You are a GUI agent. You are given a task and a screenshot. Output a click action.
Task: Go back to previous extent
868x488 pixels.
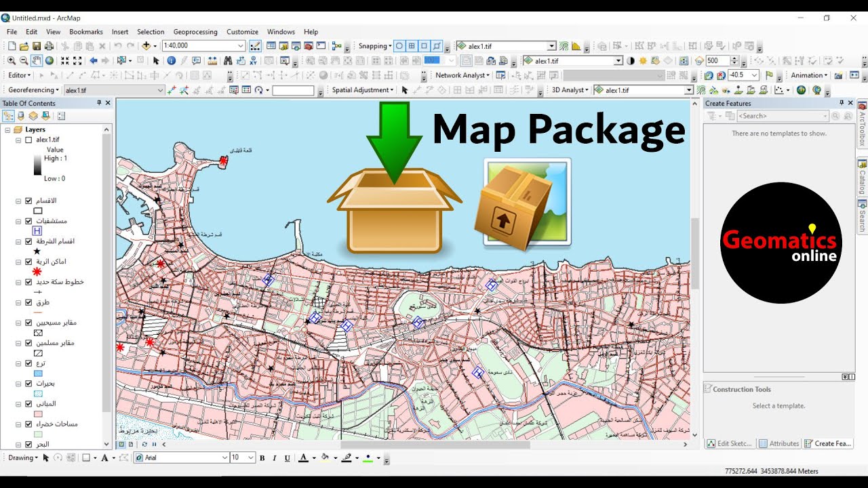tap(94, 60)
